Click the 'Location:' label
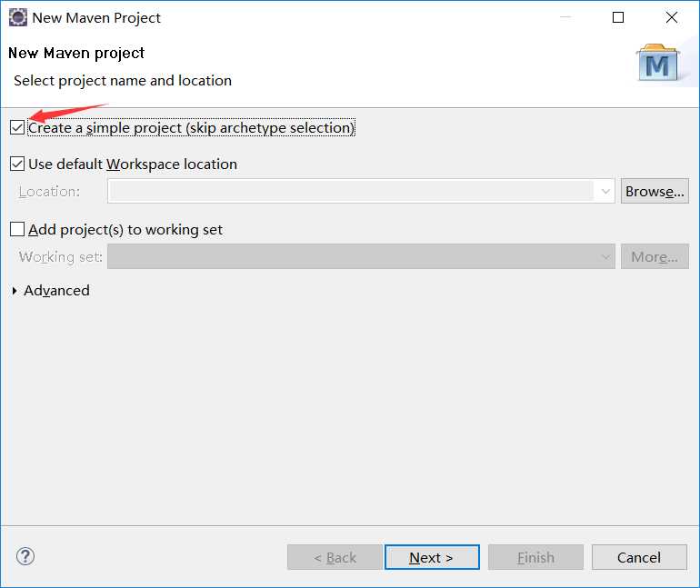Image resolution: width=700 pixels, height=588 pixels. [x=49, y=192]
